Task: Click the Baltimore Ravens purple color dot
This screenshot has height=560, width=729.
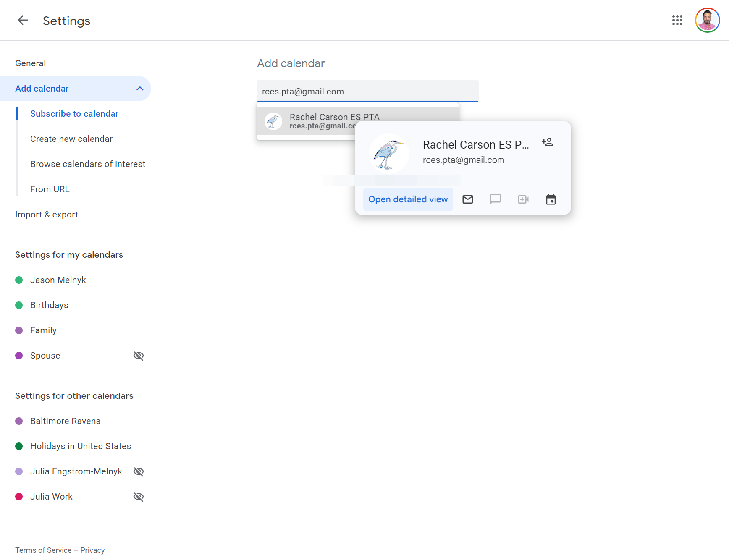Action: (19, 421)
